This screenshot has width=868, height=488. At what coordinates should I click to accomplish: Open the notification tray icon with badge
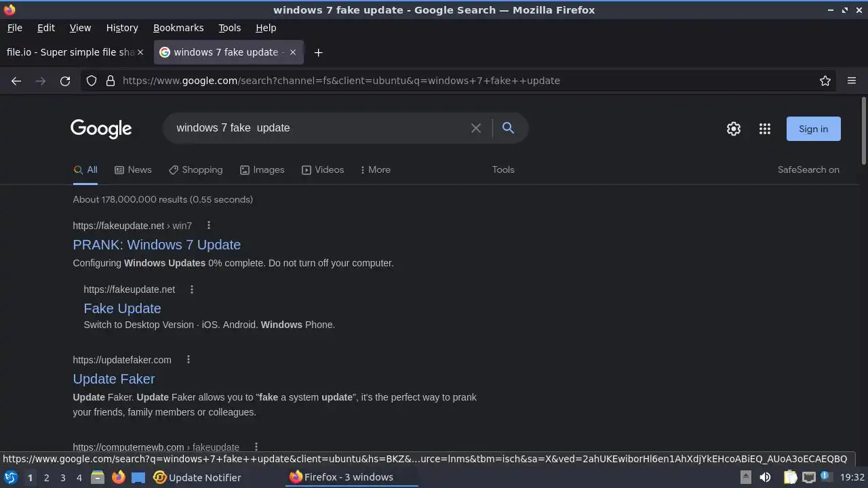[827, 477]
